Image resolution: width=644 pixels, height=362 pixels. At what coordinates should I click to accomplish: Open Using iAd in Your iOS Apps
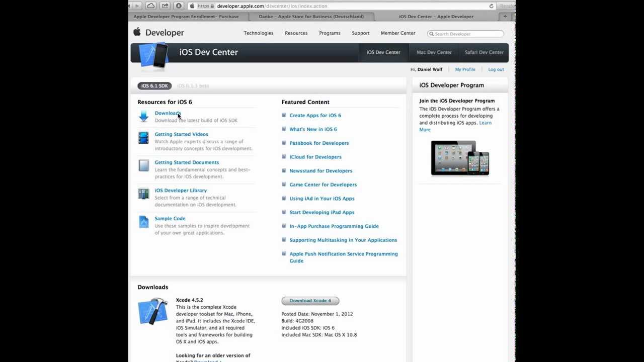pyautogui.click(x=322, y=199)
